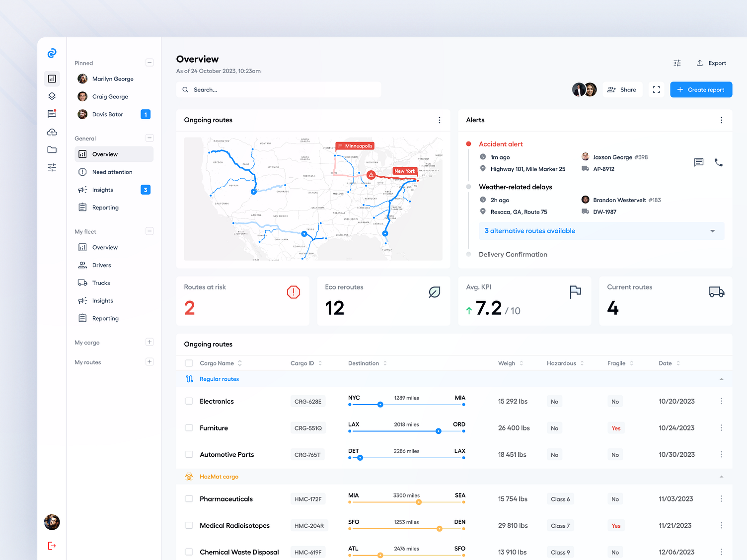Screen dimensions: 747x560
Task: Click the Create report button
Action: coord(701,90)
